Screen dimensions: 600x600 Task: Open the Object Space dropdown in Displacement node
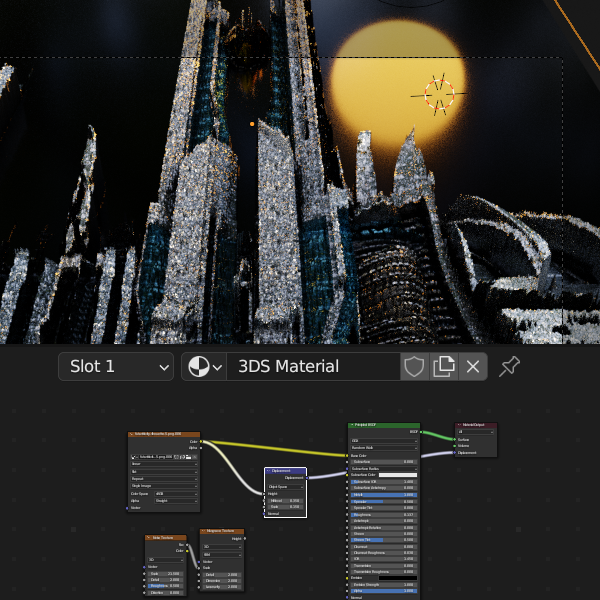[285, 487]
